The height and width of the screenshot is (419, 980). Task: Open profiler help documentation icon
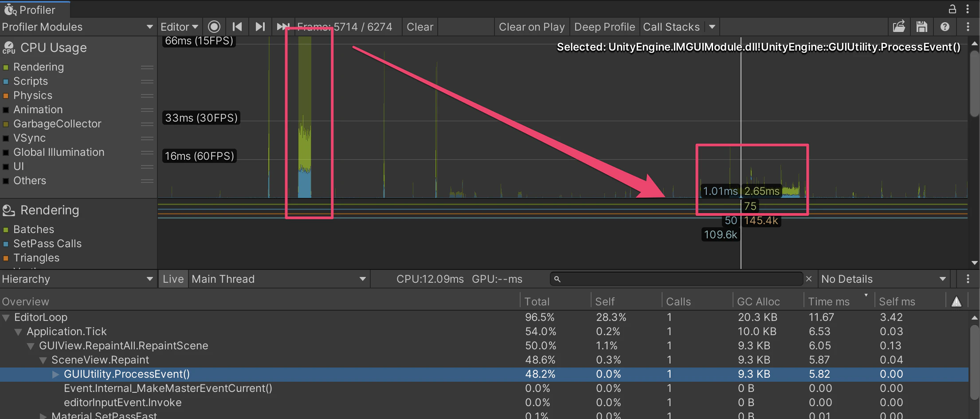point(945,27)
